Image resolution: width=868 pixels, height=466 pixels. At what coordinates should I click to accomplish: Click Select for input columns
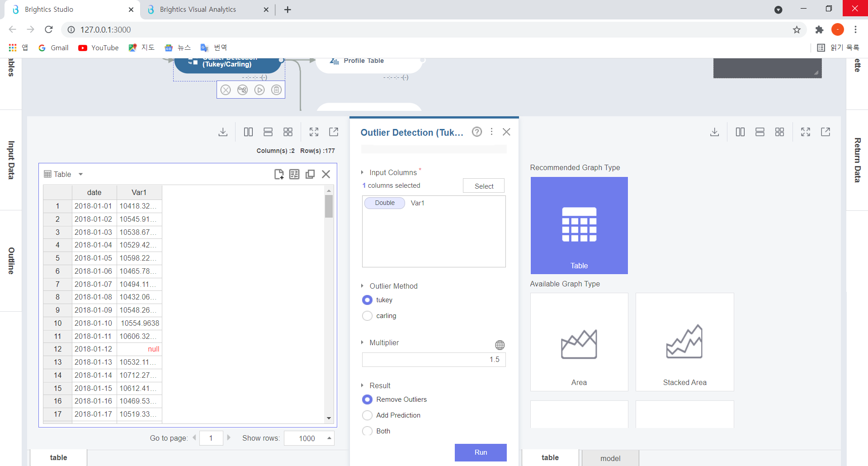tap(484, 186)
